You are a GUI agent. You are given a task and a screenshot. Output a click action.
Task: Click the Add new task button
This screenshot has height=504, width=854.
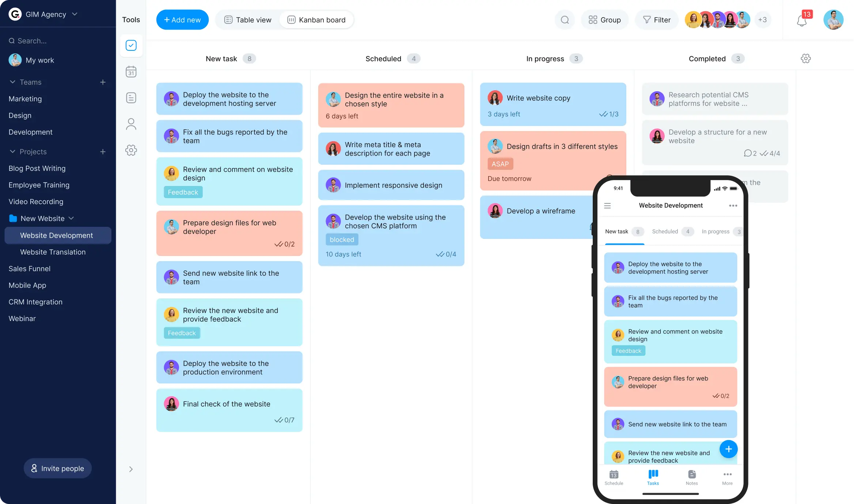[182, 20]
